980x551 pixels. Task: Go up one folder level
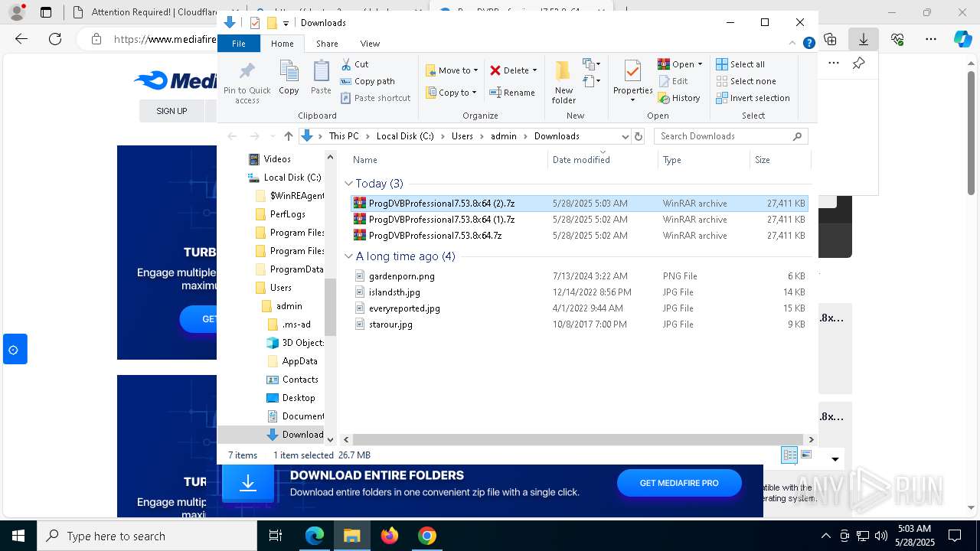[288, 136]
